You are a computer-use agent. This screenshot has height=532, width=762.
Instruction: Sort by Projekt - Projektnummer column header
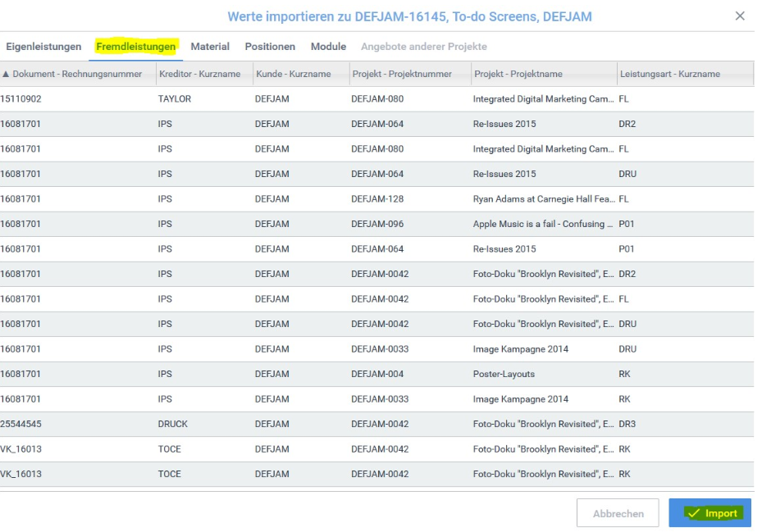pyautogui.click(x=409, y=74)
